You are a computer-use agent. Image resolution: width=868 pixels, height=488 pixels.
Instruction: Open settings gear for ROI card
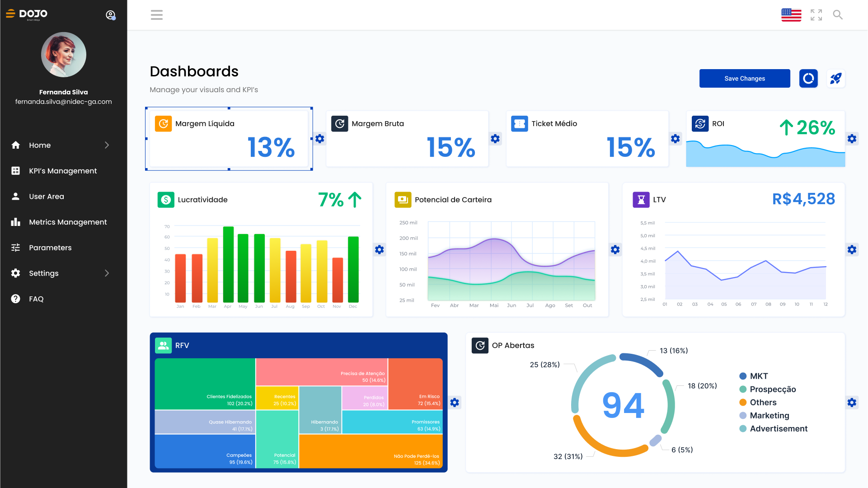[852, 139]
